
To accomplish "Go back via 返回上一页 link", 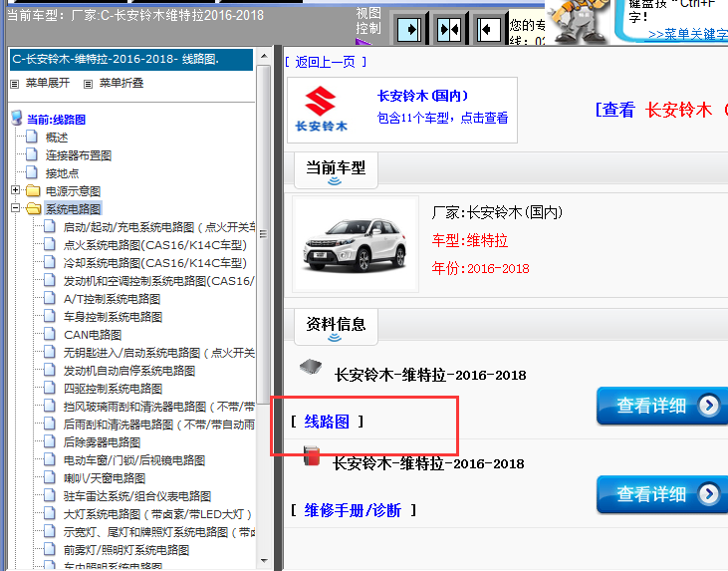I will click(x=325, y=62).
